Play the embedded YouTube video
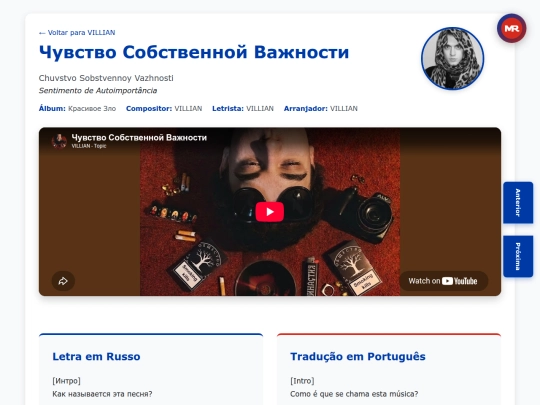Screen dimensions: 540x405 point(270,211)
